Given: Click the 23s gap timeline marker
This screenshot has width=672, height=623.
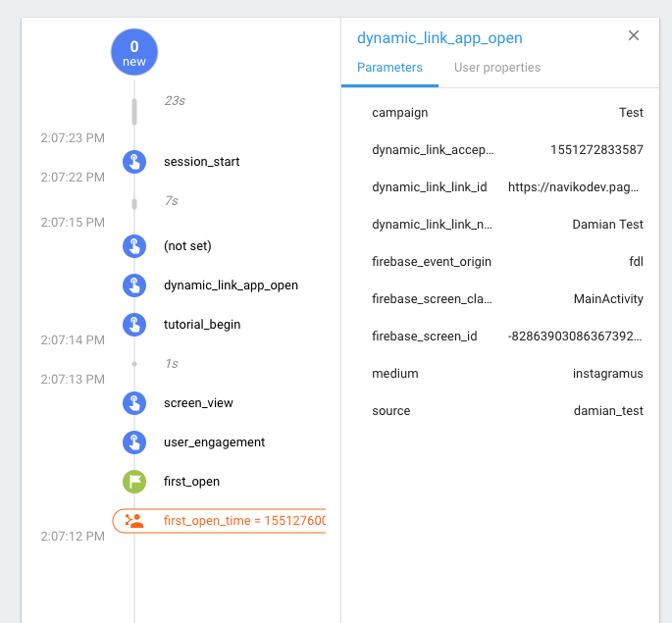Looking at the screenshot, I should point(134,111).
